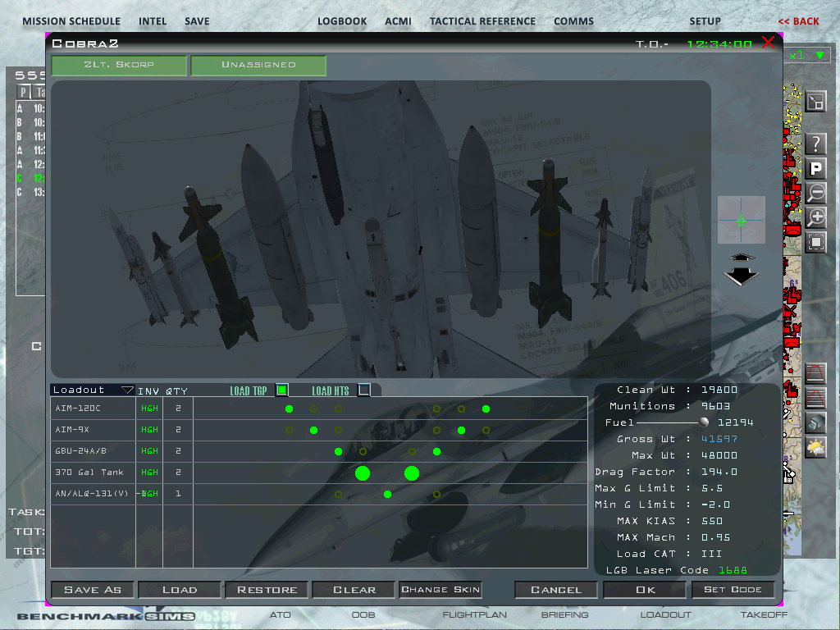The image size is (840, 630).
Task: Toggle AN/ALQ-131 centerline filled dot
Action: click(387, 494)
